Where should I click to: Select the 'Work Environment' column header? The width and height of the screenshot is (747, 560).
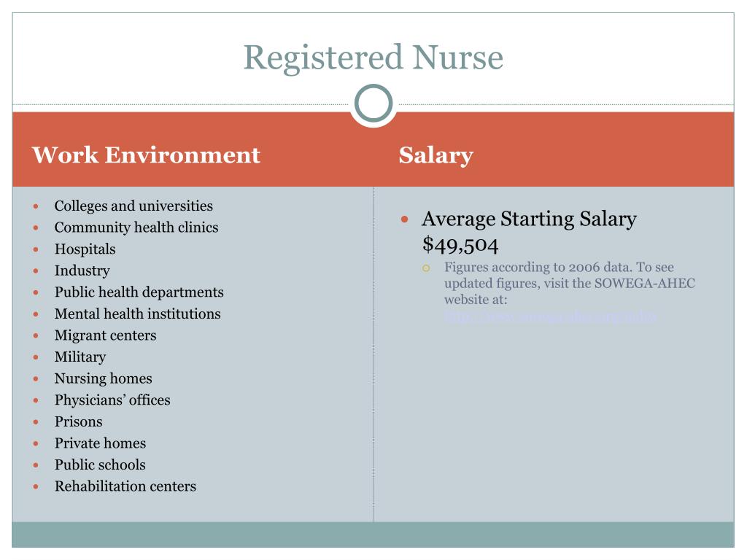pos(146,155)
